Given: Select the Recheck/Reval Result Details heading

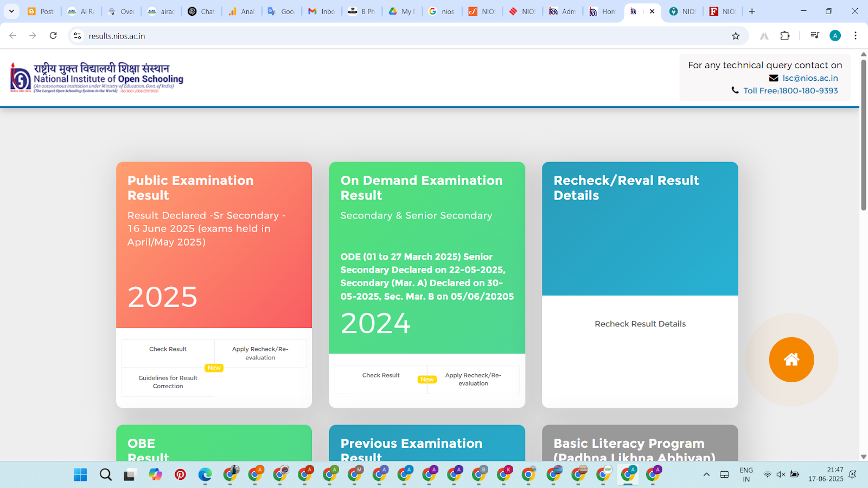Looking at the screenshot, I should pyautogui.click(x=626, y=188).
